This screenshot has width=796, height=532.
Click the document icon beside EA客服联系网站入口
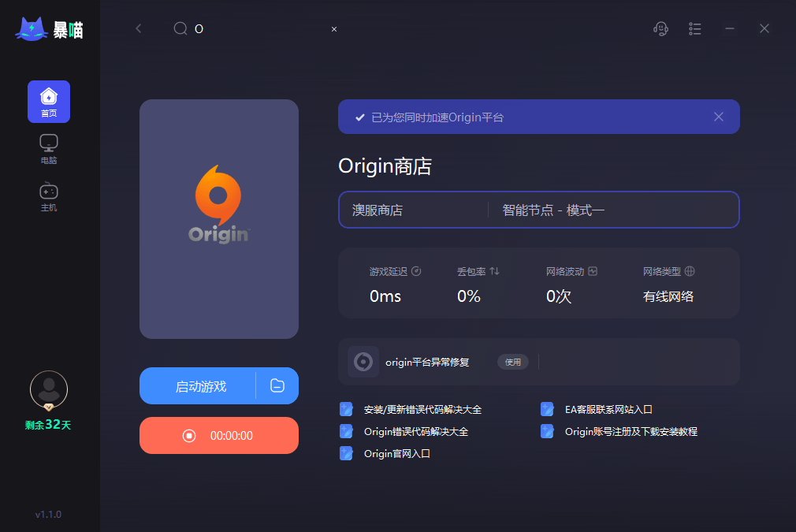[547, 409]
